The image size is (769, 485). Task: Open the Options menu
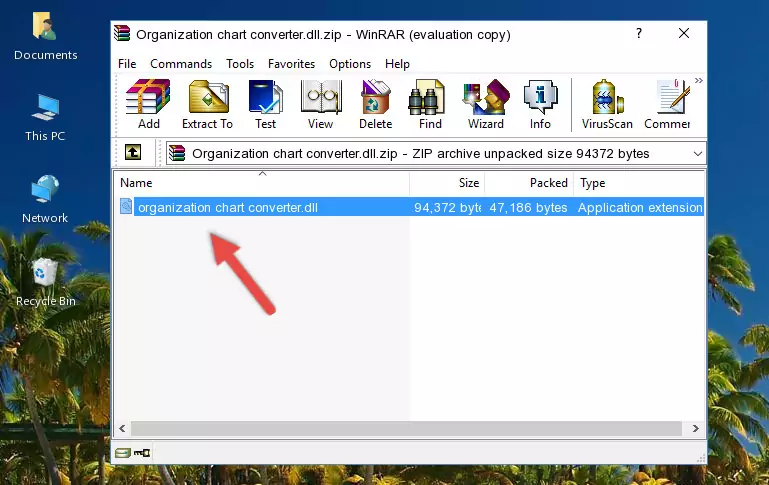coord(350,64)
